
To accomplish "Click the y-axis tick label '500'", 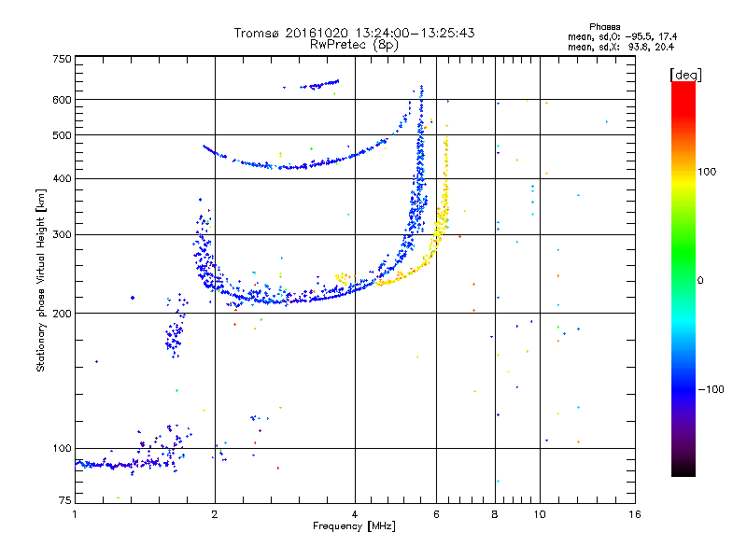I will point(62,135).
